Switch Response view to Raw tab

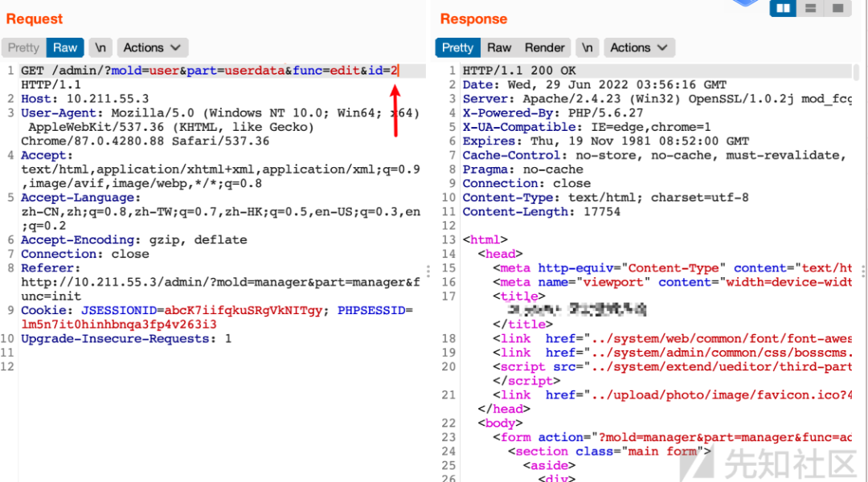pyautogui.click(x=499, y=47)
